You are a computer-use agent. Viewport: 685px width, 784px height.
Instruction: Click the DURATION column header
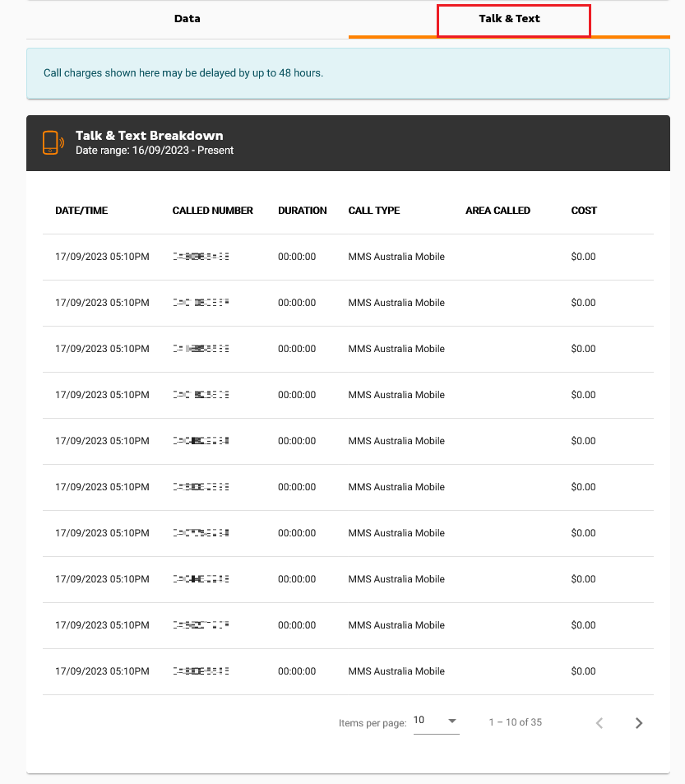pos(302,211)
